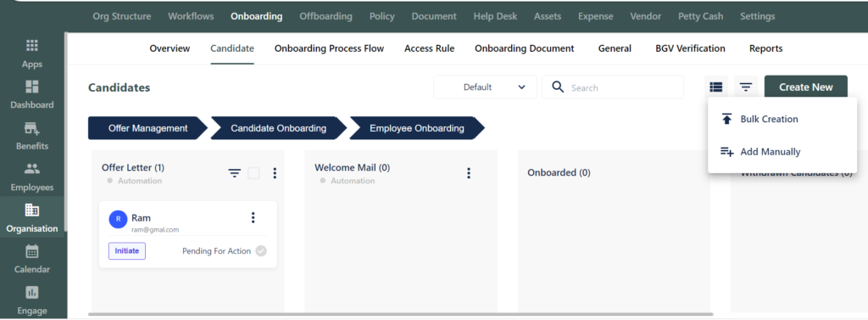The width and height of the screenshot is (868, 320).
Task: Open the Engage sidebar icon
Action: point(32,292)
